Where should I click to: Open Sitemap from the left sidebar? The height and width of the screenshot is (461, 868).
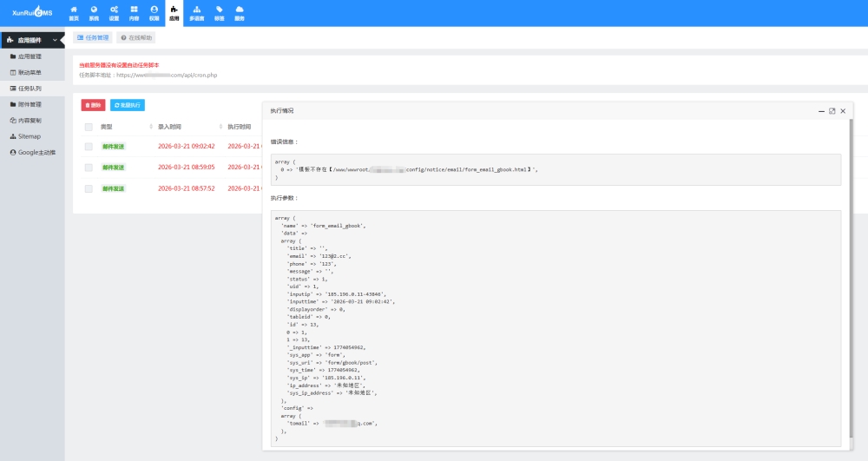pyautogui.click(x=30, y=136)
